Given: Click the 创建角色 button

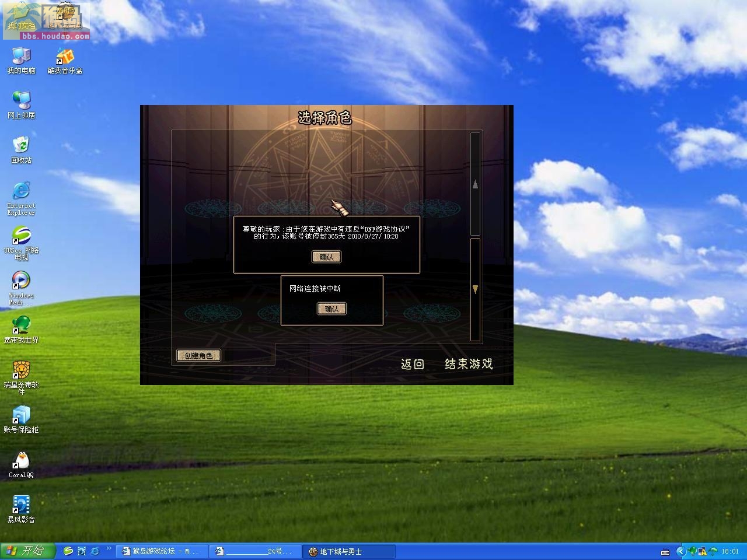Looking at the screenshot, I should click(198, 355).
